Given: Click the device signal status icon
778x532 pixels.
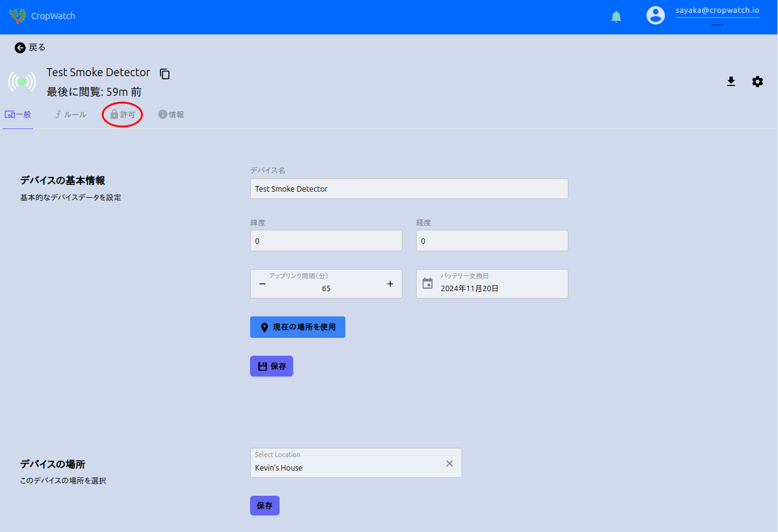Looking at the screenshot, I should coord(22,82).
